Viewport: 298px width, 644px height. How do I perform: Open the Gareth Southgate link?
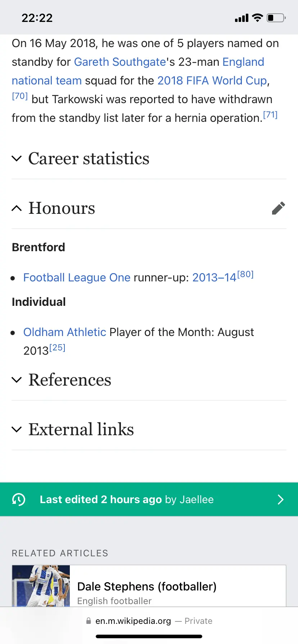(x=120, y=62)
